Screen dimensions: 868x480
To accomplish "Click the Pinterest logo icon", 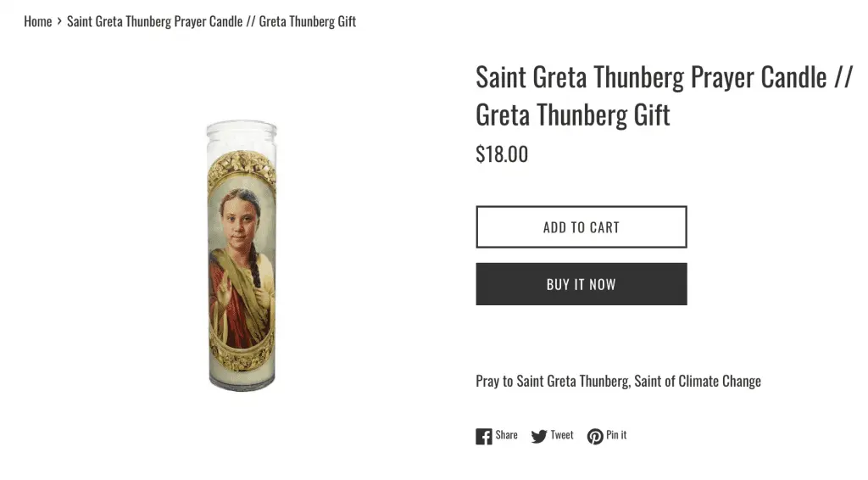I will tap(595, 436).
